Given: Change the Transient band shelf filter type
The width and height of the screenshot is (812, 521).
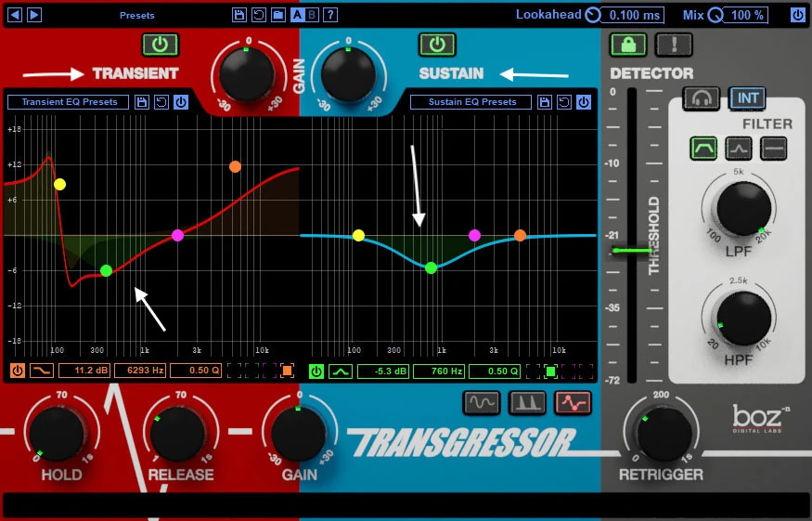Looking at the screenshot, I should pos(42,371).
